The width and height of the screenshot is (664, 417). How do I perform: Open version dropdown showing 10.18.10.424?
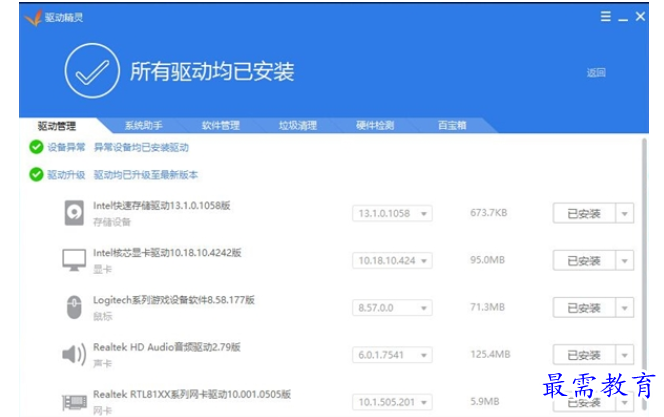pos(392,260)
